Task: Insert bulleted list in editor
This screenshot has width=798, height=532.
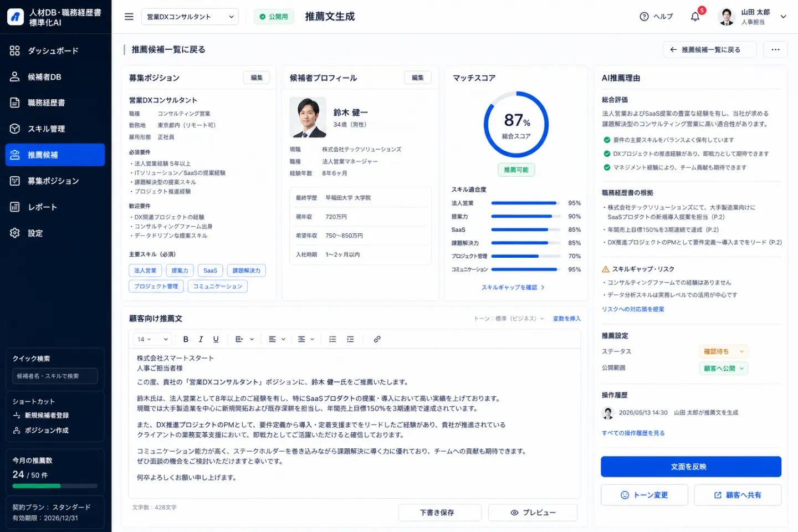Action: tap(332, 339)
